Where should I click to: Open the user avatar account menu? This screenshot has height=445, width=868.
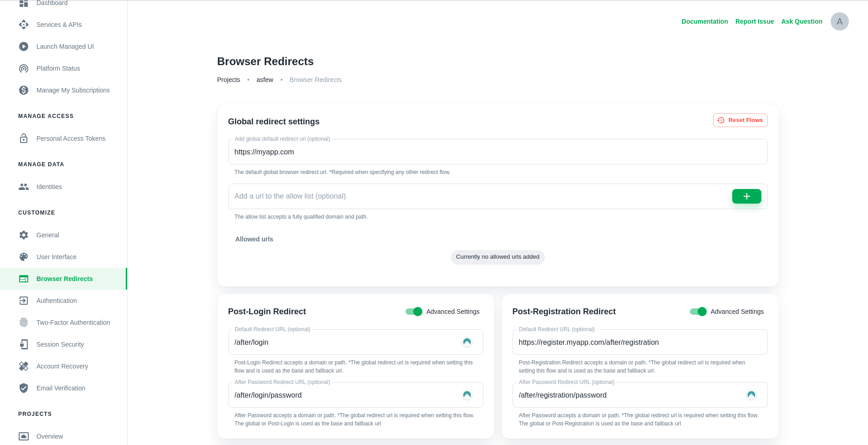click(839, 21)
